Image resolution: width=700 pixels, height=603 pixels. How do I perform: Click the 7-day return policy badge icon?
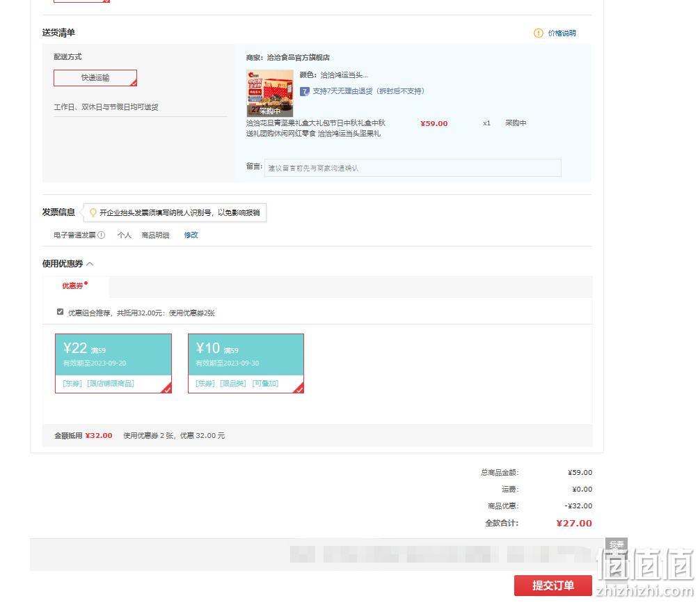[x=305, y=92]
